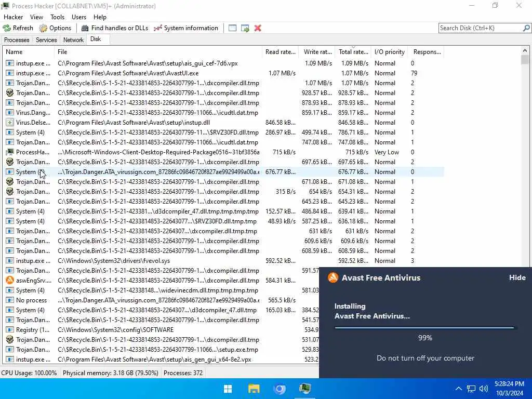Viewport: 532px width, 399px height.
Task: Open the browser icon in the taskbar
Action: tap(280, 389)
